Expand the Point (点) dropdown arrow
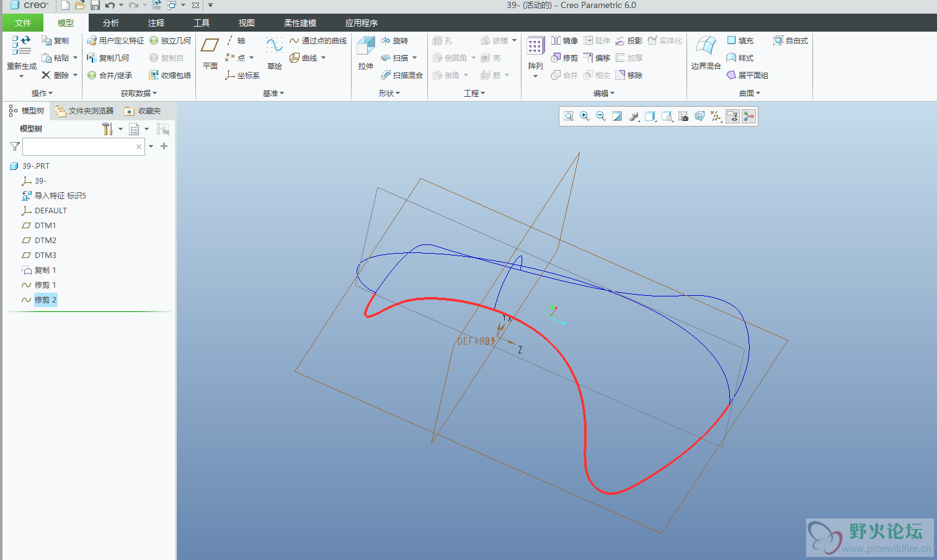Image resolution: width=937 pixels, height=560 pixels. click(x=251, y=58)
